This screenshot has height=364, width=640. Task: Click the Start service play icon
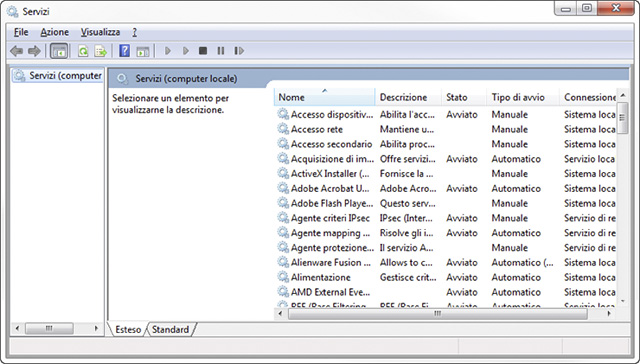(x=167, y=51)
